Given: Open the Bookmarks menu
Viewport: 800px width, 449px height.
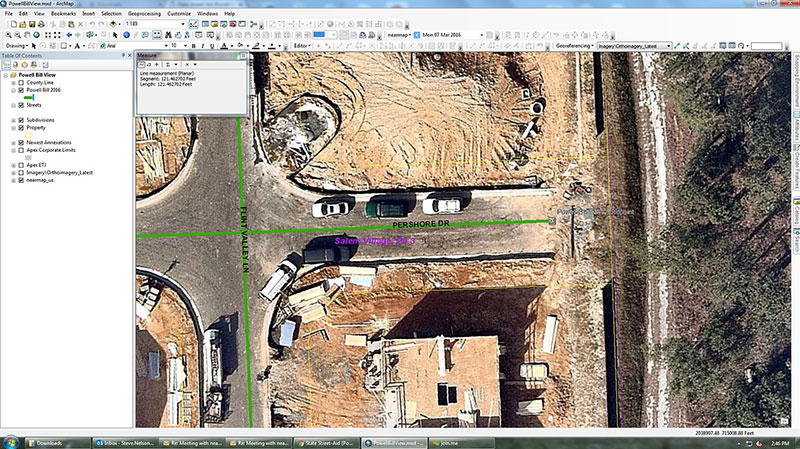Looking at the screenshot, I should [61, 14].
